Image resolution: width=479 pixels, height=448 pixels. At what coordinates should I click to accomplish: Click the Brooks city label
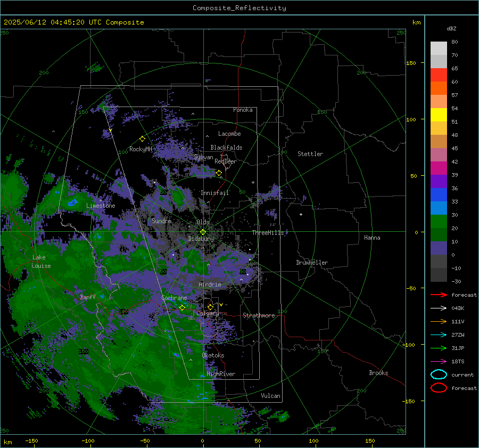(x=378, y=373)
